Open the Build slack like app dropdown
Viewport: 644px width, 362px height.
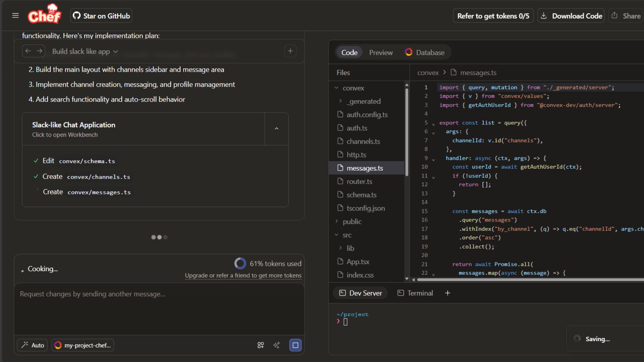point(85,52)
